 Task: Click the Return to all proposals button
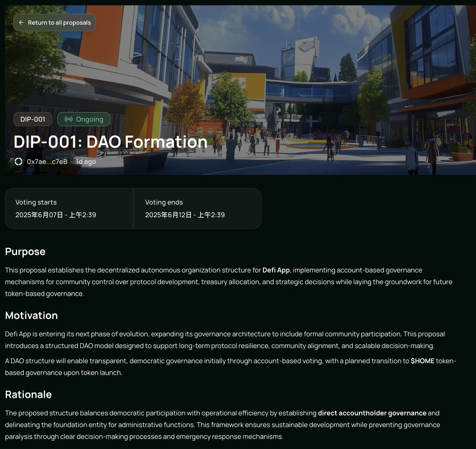[54, 23]
